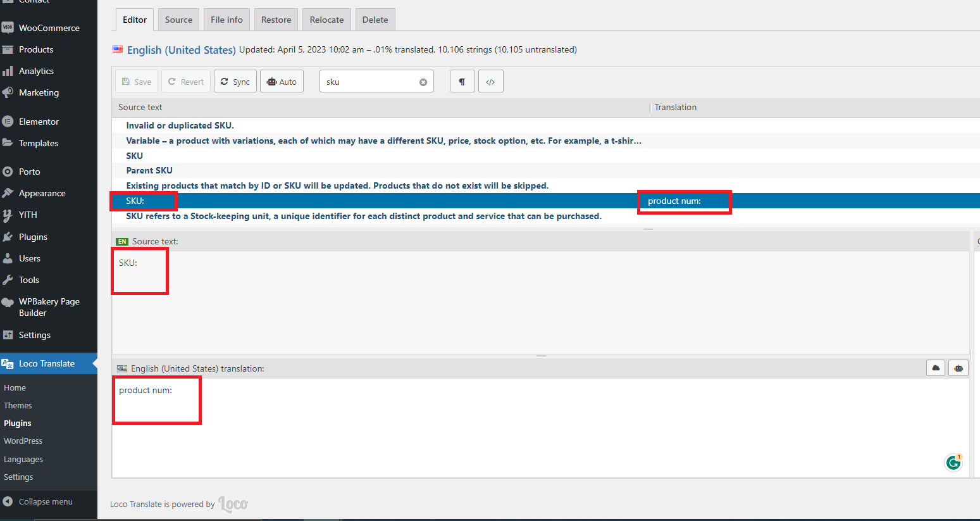Open Appearance in sidebar
The width and height of the screenshot is (980, 521).
(x=49, y=193)
